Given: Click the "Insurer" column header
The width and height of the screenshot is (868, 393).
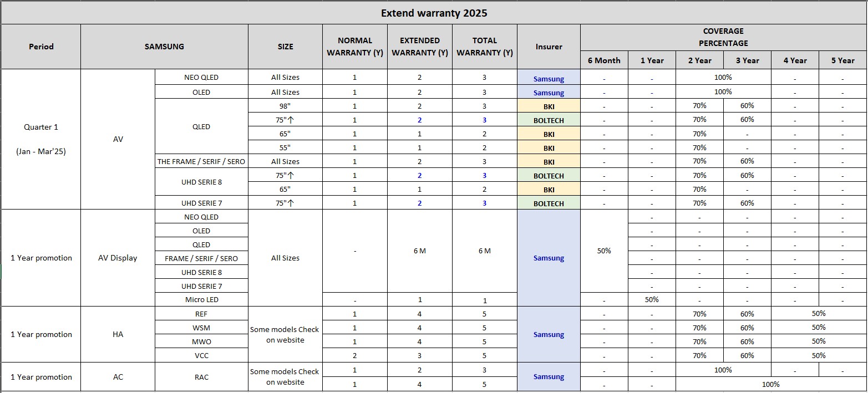Looking at the screenshot, I should click(x=549, y=47).
